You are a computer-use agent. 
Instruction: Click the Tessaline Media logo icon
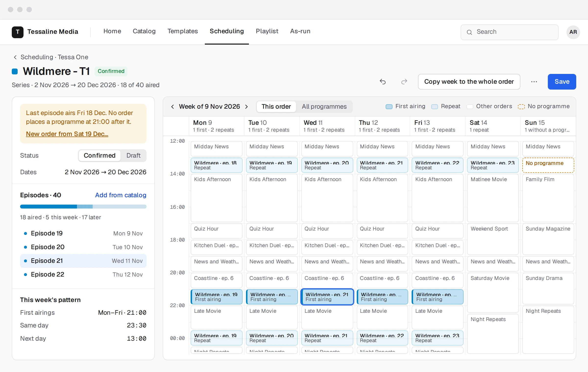[18, 32]
